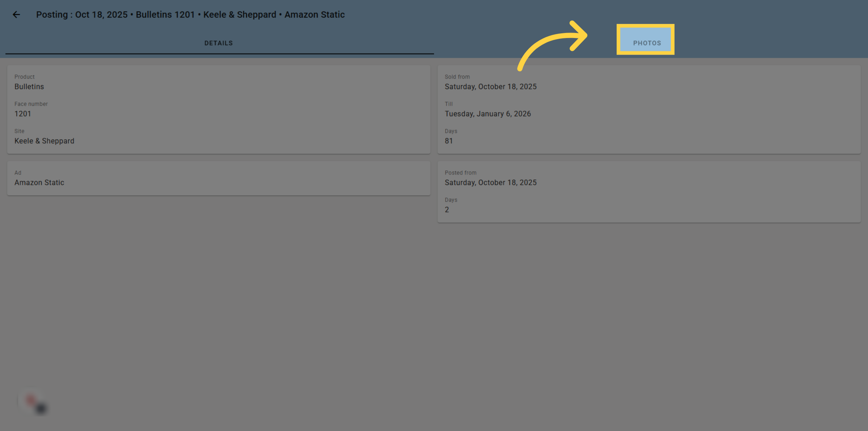Click the sold Days value 81

tap(449, 141)
